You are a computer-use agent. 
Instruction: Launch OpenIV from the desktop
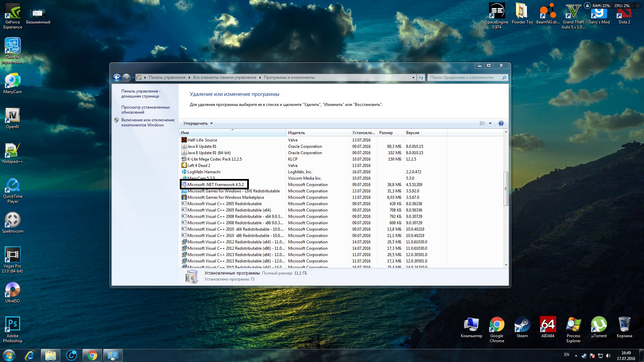tap(12, 118)
